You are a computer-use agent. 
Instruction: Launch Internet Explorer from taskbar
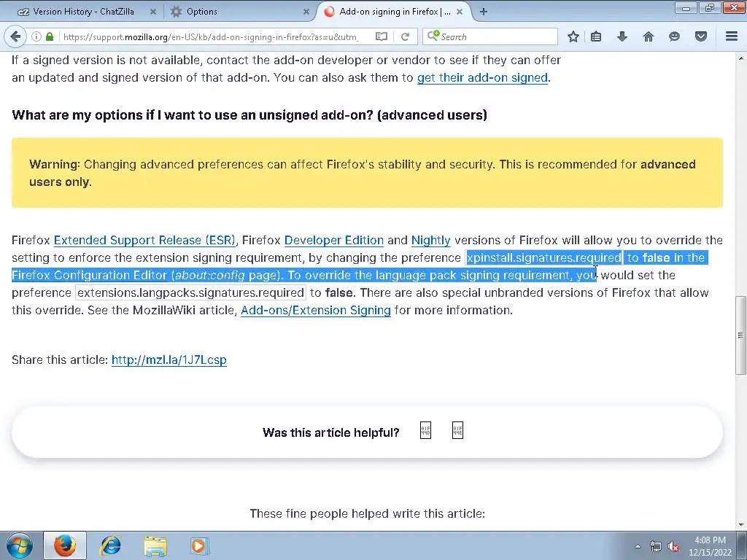[x=110, y=545]
